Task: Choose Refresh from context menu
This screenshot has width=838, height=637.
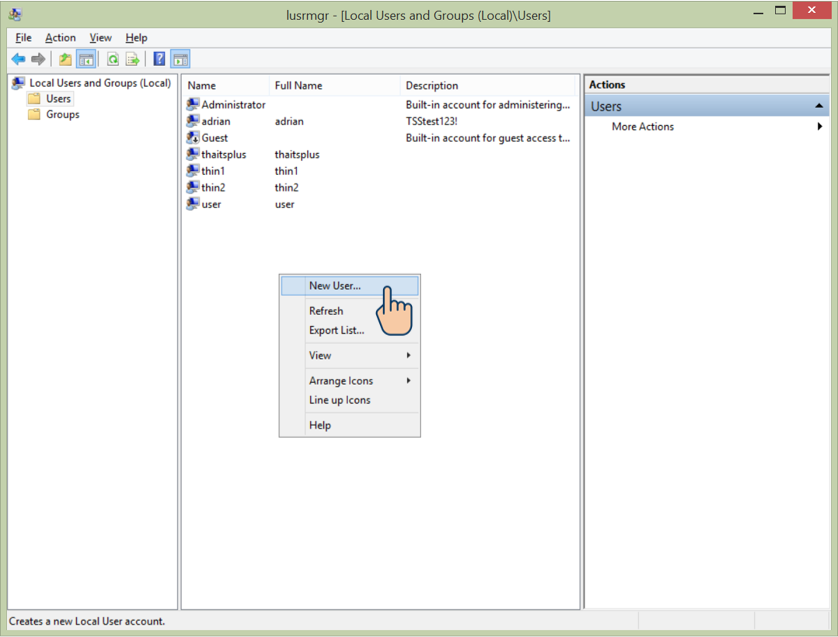Action: click(x=350, y=310)
